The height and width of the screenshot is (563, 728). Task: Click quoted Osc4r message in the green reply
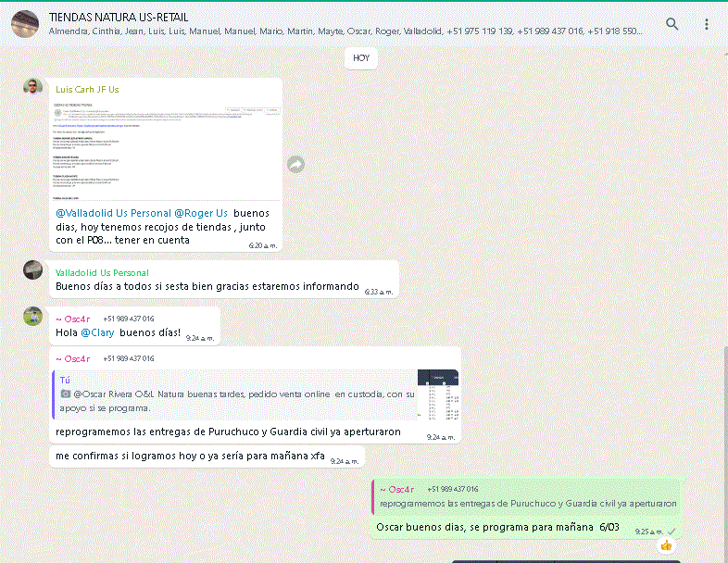526,496
